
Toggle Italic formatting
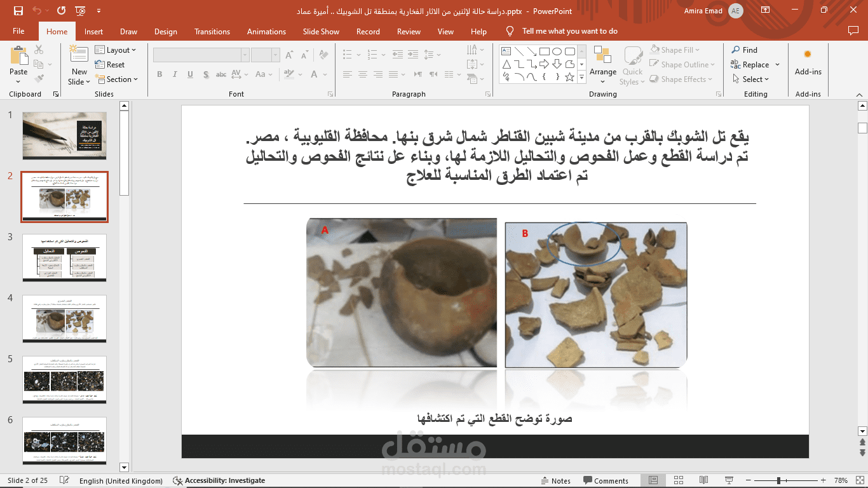[175, 74]
